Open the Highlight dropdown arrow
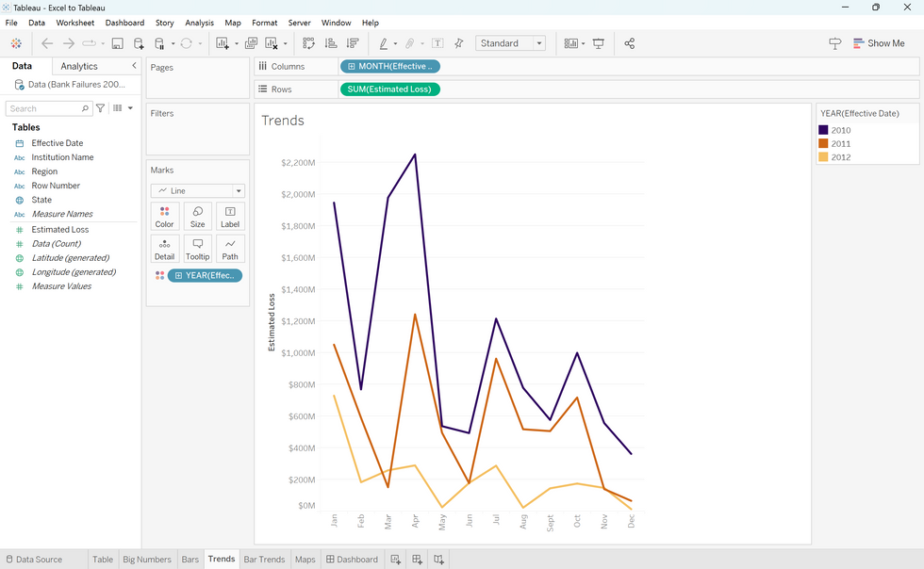Screen dimensions: 924x569 (395, 43)
